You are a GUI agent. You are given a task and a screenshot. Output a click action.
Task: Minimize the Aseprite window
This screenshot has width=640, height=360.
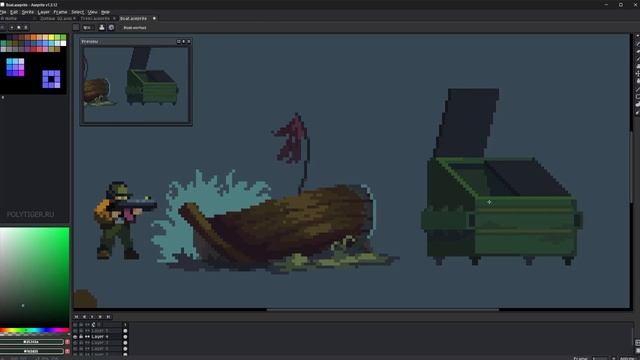(x=606, y=4)
